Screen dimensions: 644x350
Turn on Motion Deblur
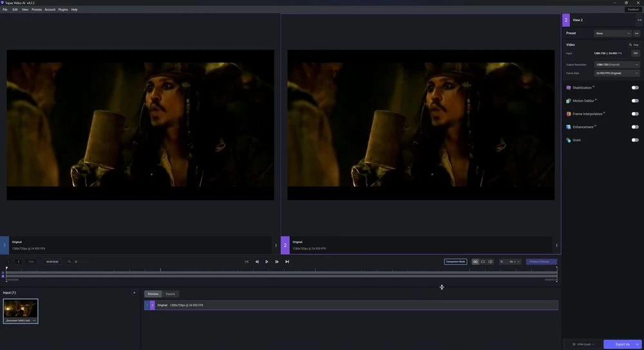[635, 101]
